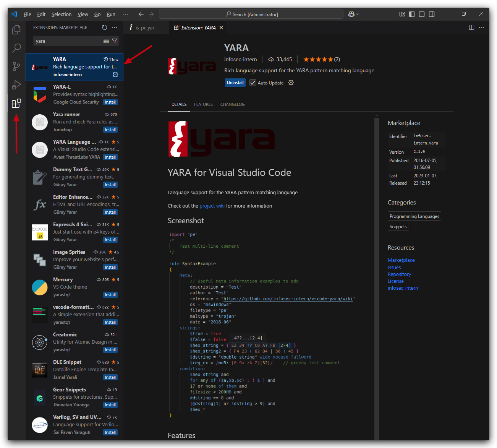Open the Search view in activity bar
497x448 pixels.
pyautogui.click(x=16, y=48)
